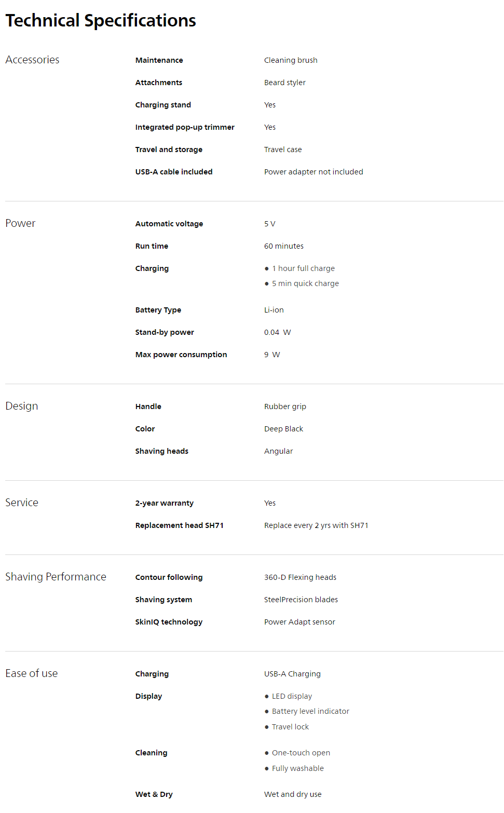The height and width of the screenshot is (813, 504).
Task: Click the Accessories section title
Action: [x=32, y=60]
